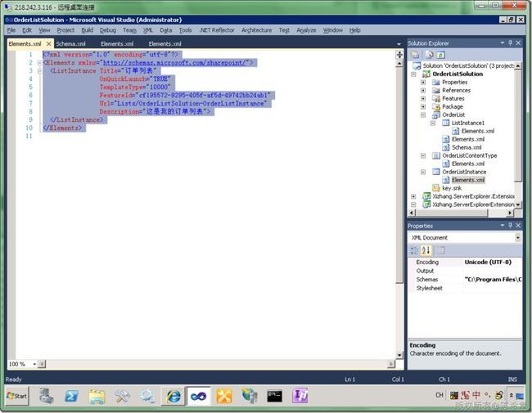The height and width of the screenshot is (413, 532).
Task: Click Solution Explorer horizontal scrollbar thumb
Action: pos(452,213)
